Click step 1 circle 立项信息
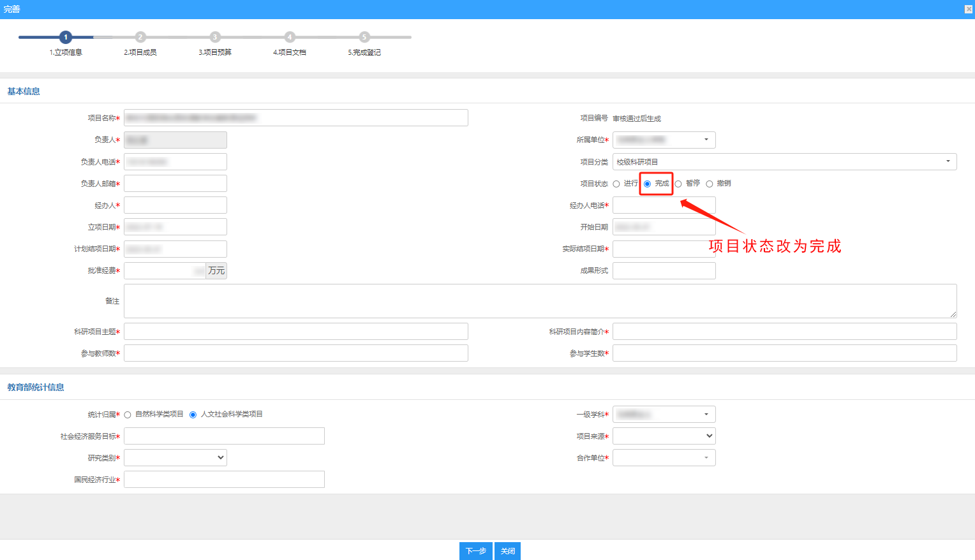Viewport: 975px width, 560px height. pyautogui.click(x=65, y=37)
